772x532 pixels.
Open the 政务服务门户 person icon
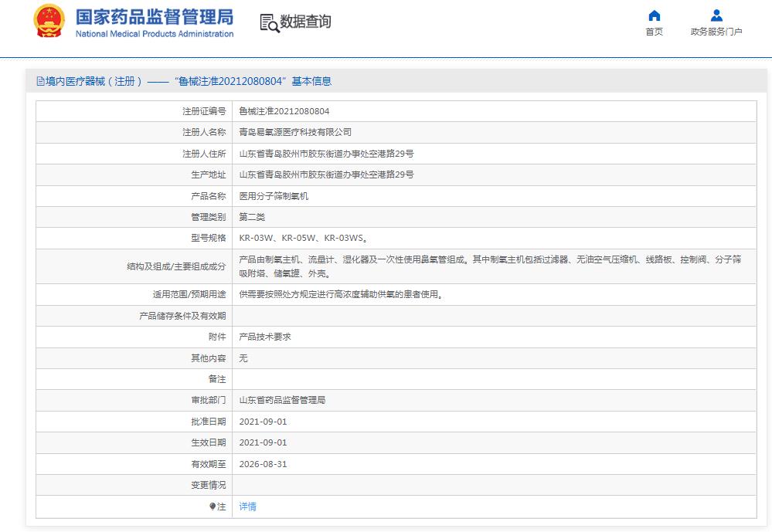716,15
